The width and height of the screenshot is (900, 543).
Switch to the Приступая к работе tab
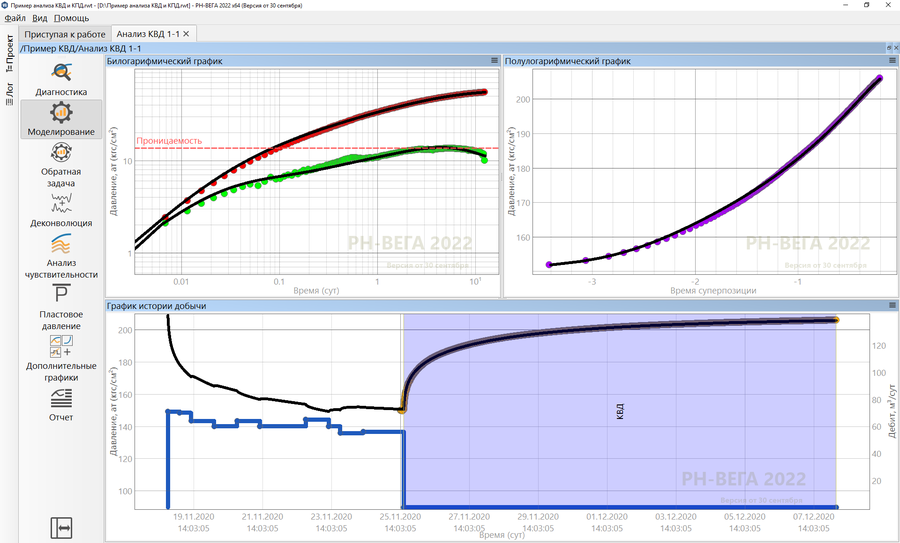tap(65, 34)
